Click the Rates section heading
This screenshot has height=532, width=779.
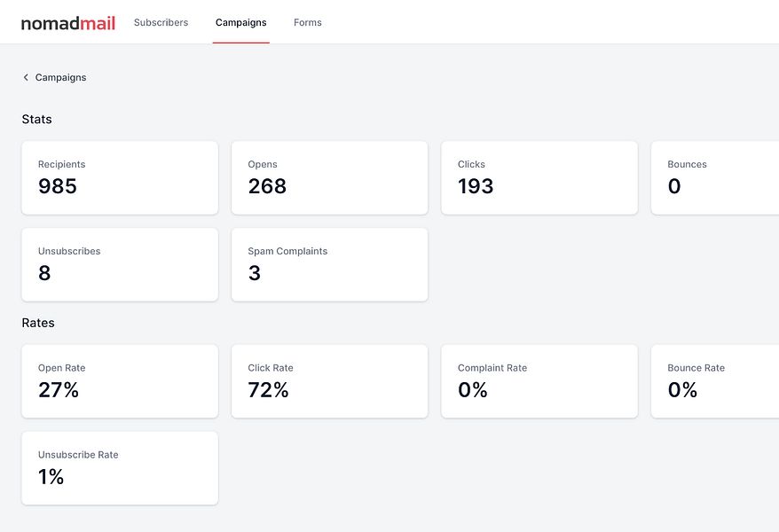(38, 323)
